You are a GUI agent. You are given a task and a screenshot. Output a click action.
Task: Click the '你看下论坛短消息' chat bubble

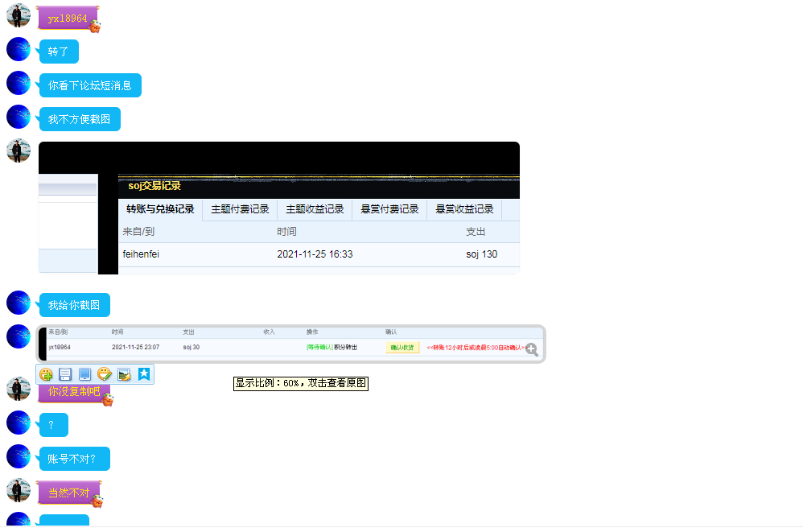point(90,85)
